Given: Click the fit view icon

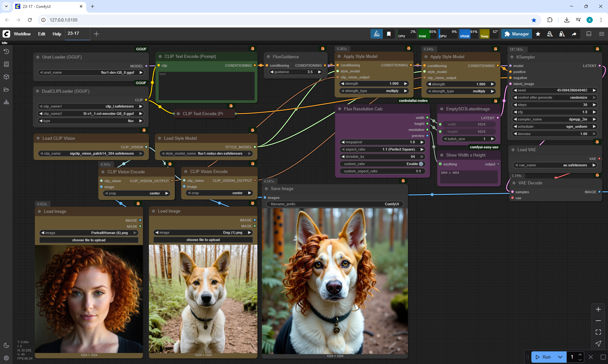Looking at the screenshot, I should click(x=598, y=332).
